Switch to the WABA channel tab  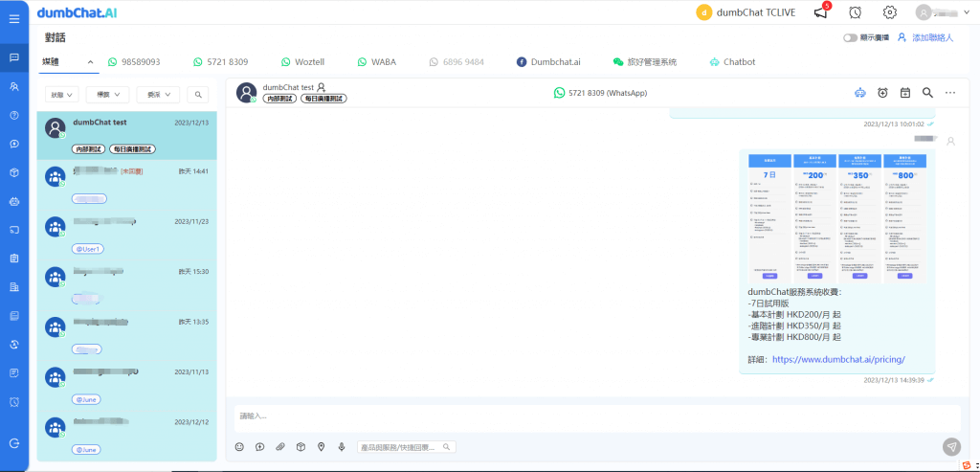click(x=377, y=62)
